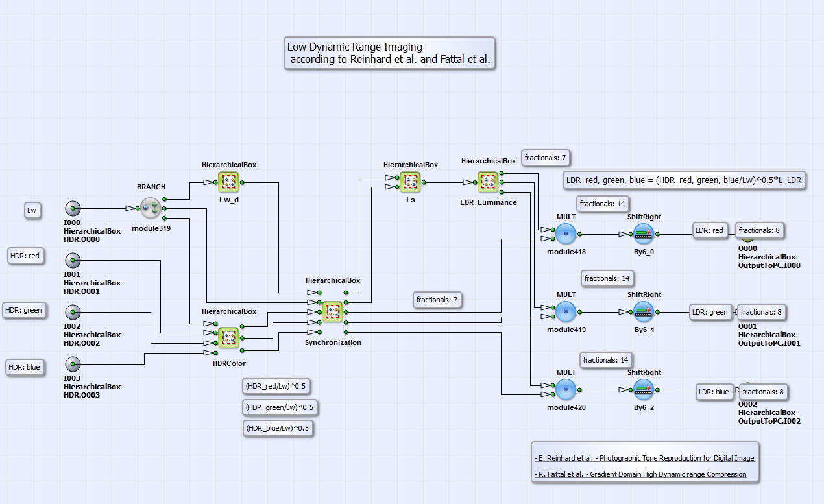This screenshot has width=824, height=504.
Task: Select input port I000 HDR.O000
Action: [73, 208]
